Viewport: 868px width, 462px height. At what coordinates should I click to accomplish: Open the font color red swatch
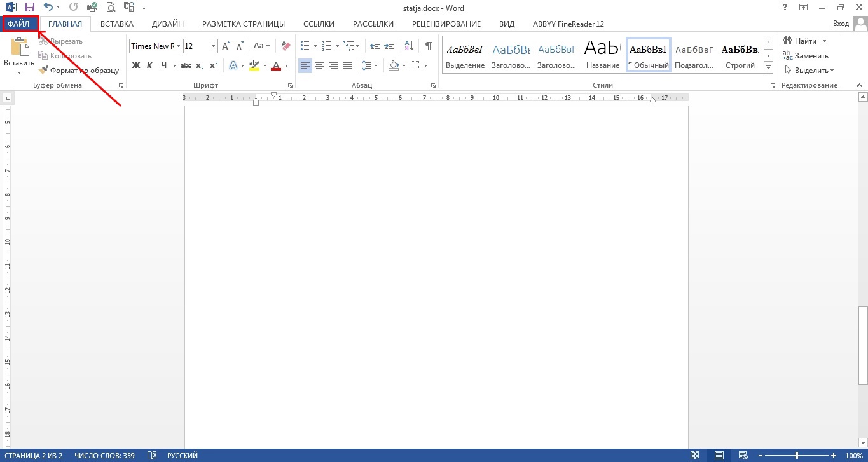(x=276, y=65)
